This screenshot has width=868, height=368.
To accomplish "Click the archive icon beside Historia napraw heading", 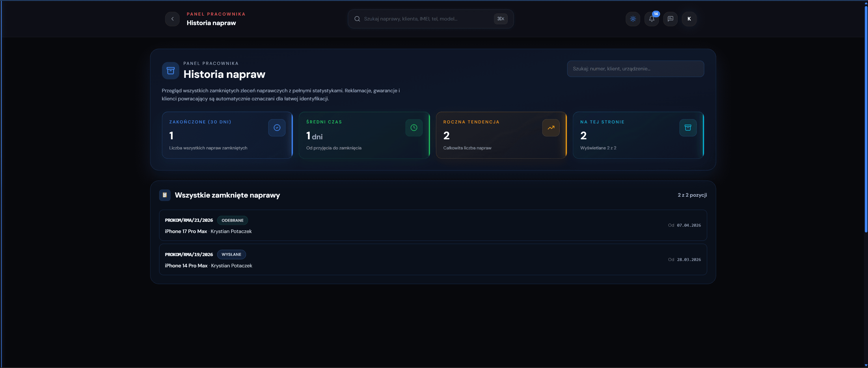I will coord(170,71).
